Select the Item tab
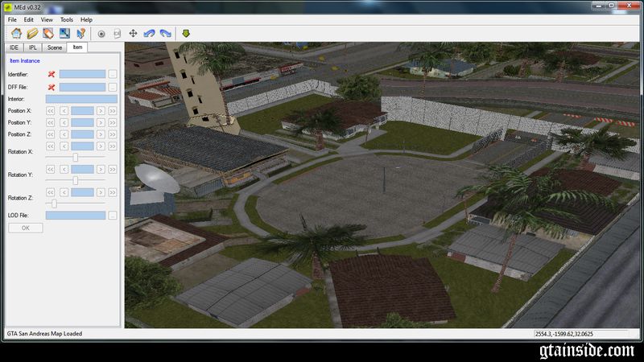Viewport: 644px width, 362px height. [77, 47]
